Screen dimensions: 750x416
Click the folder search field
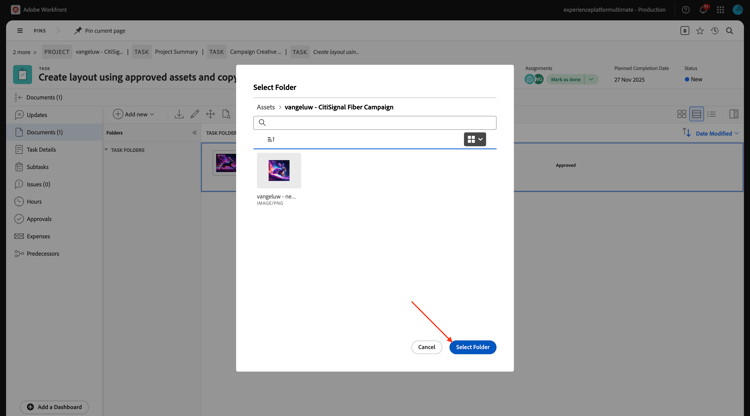click(375, 122)
